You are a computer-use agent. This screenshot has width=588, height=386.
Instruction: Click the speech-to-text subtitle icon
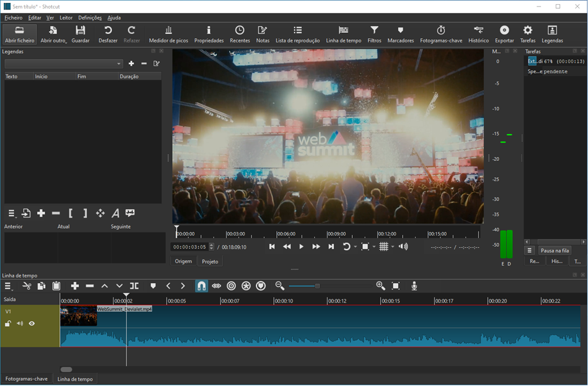130,213
